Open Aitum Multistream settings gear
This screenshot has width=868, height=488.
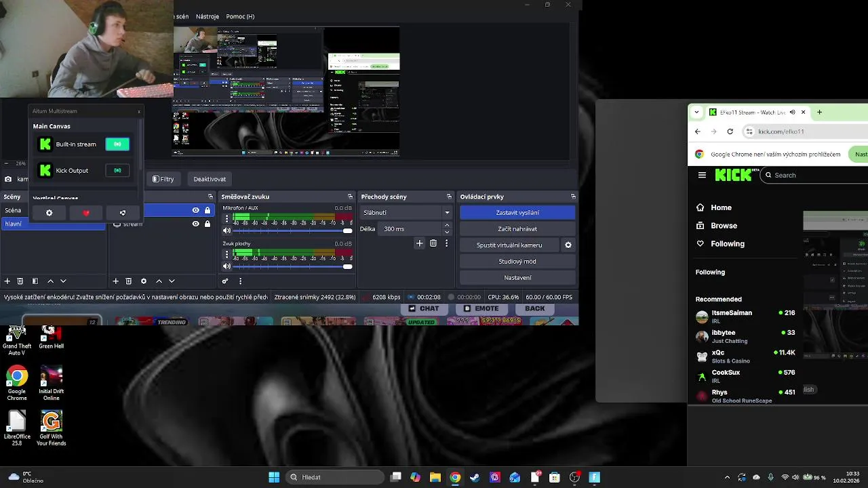click(49, 213)
